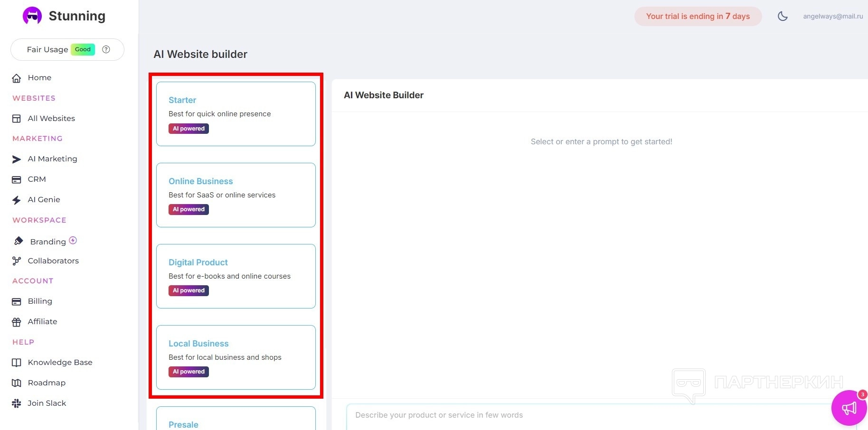This screenshot has width=868, height=430.
Task: Click the Knowledge Base book icon
Action: pyautogui.click(x=17, y=363)
